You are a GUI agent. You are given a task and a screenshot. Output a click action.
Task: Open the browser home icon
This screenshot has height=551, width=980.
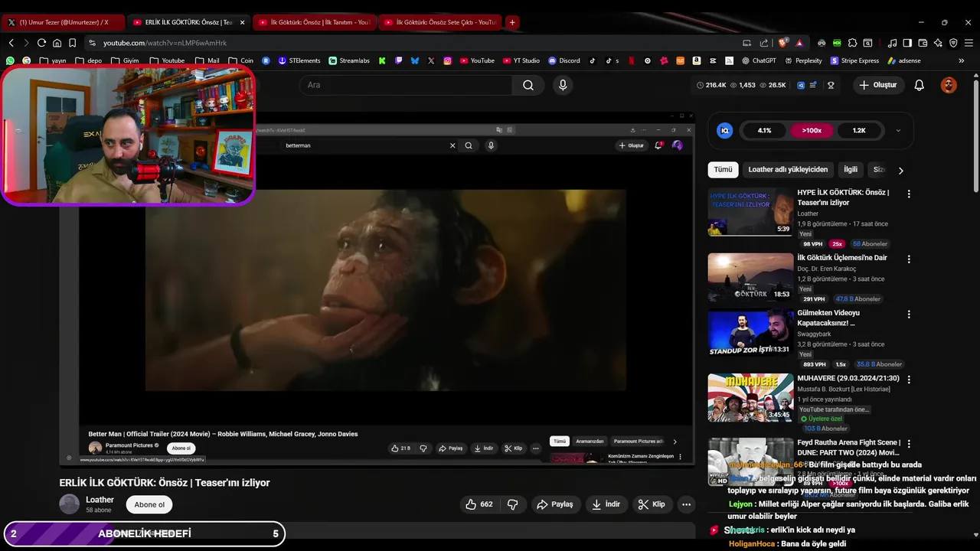[57, 43]
